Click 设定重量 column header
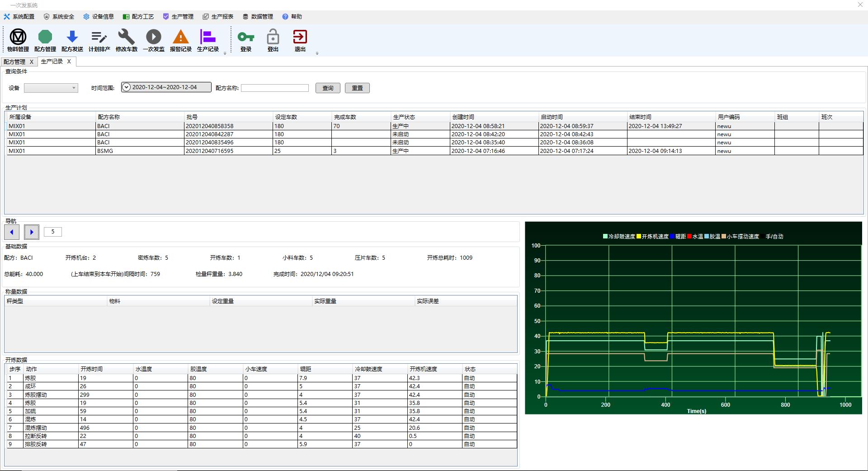 click(261, 301)
